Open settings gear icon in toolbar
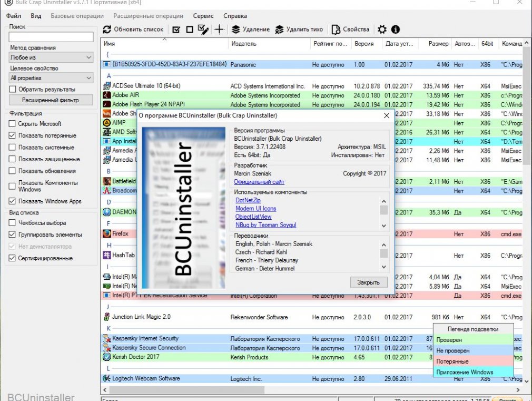Image resolution: width=532 pixels, height=401 pixels. click(x=382, y=30)
